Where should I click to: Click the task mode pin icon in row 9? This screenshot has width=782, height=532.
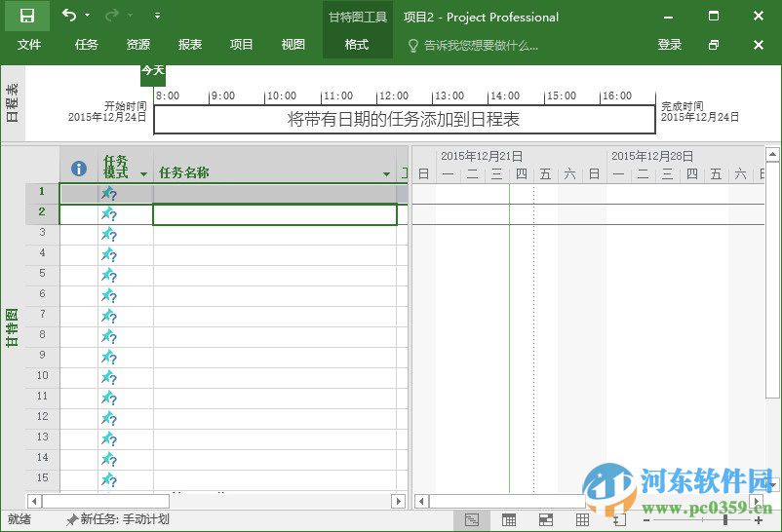tap(109, 357)
